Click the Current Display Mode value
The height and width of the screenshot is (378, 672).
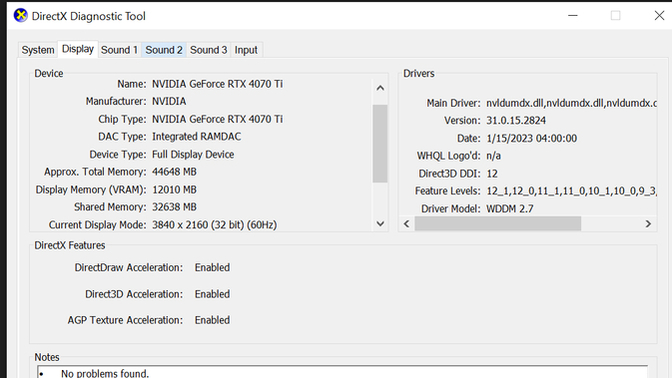(214, 225)
